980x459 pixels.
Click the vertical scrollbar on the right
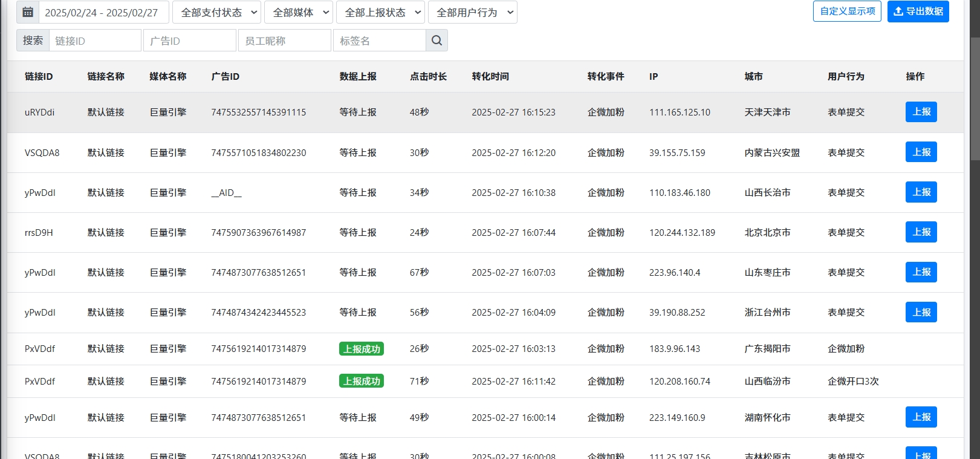pos(974,97)
